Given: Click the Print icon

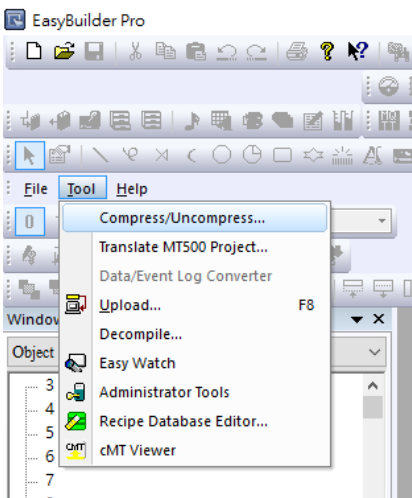Looking at the screenshot, I should (297, 51).
